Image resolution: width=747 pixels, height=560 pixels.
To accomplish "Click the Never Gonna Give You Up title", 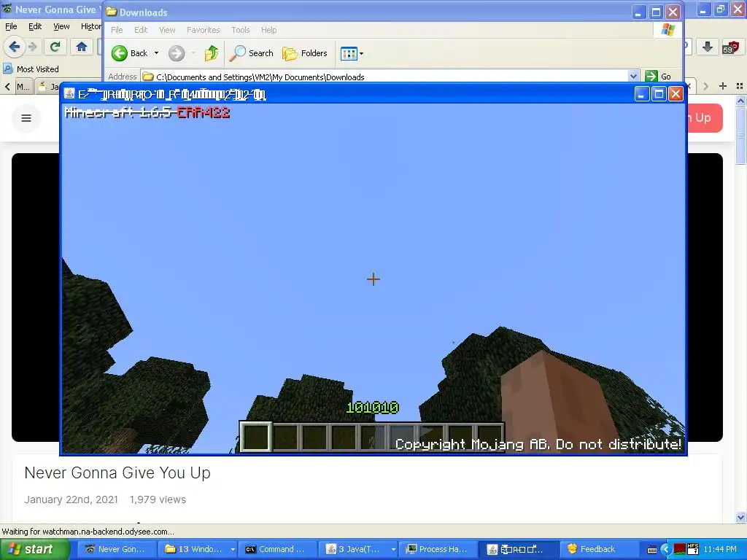I will point(117,472).
